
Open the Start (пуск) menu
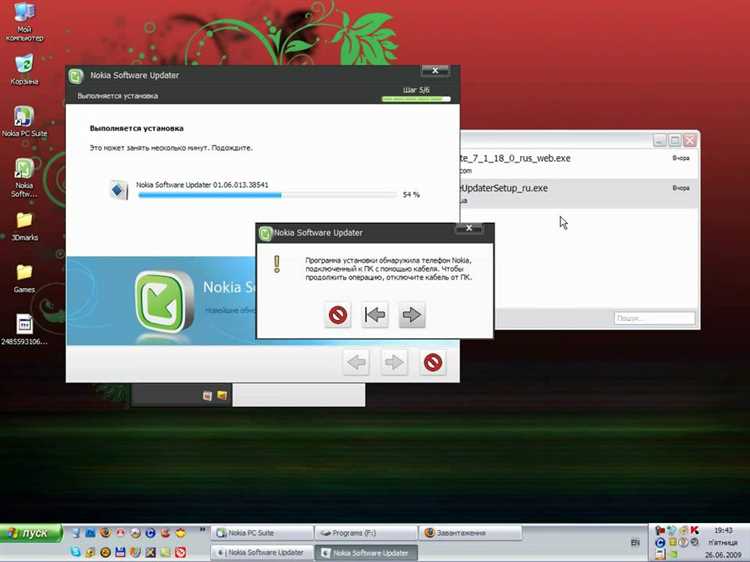tap(32, 533)
